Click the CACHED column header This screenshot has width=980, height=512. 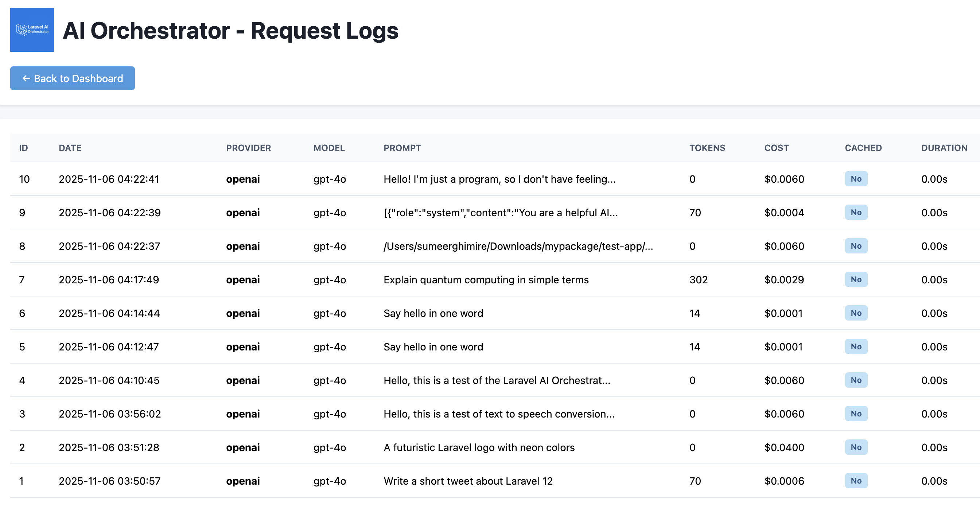coord(863,148)
